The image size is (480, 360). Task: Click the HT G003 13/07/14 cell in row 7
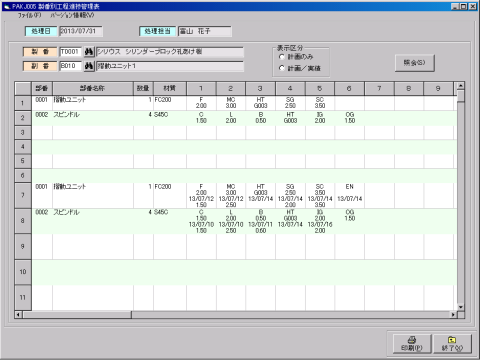coord(260,195)
